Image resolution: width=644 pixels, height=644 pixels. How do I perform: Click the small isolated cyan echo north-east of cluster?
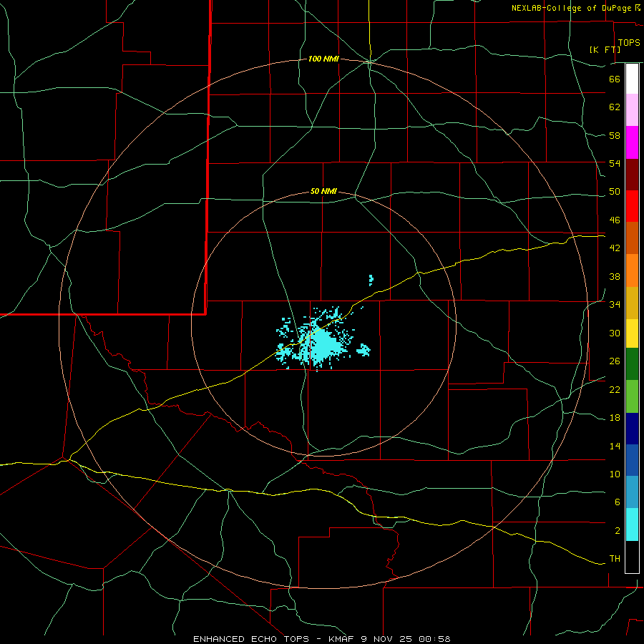371,280
